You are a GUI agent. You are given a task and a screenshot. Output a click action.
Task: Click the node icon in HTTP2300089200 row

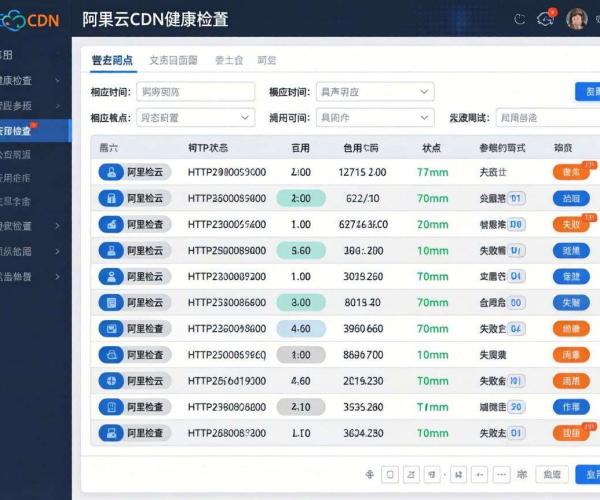click(111, 277)
